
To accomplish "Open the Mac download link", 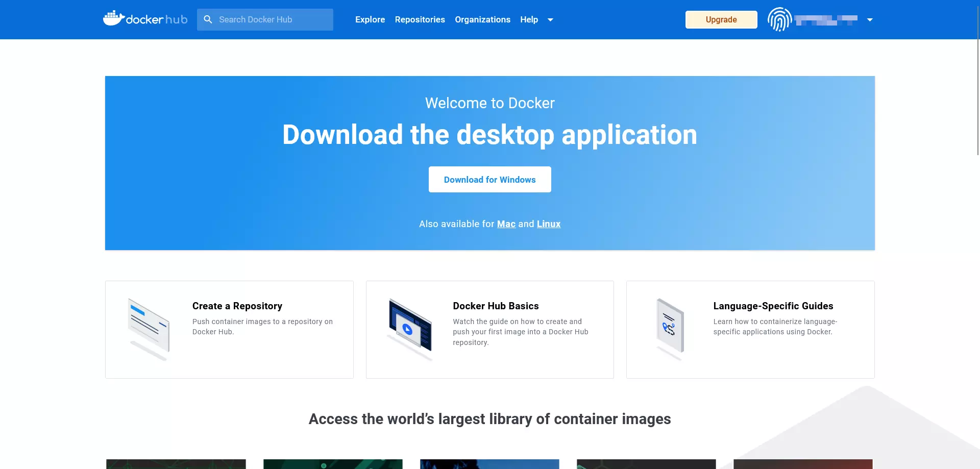I will [506, 224].
